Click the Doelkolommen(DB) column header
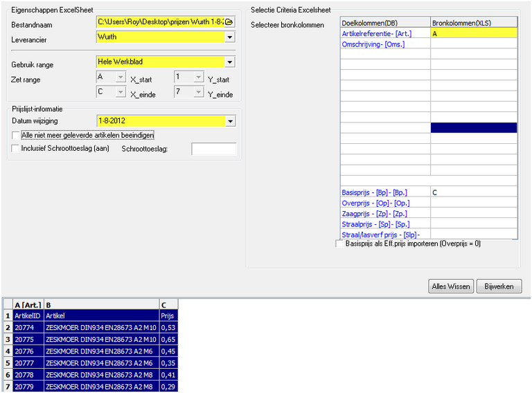This screenshot has width=532, height=393. click(385, 23)
